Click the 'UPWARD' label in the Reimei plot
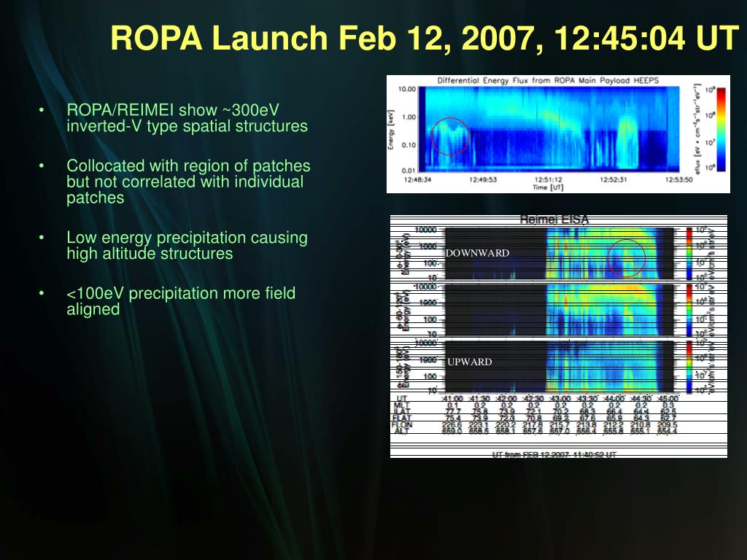The height and width of the screenshot is (560, 747). coord(469,362)
